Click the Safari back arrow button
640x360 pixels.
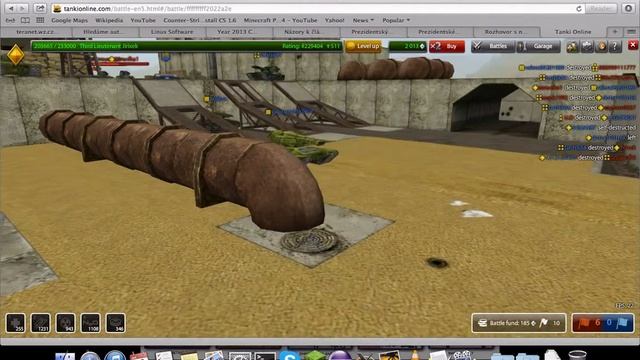click(x=11, y=9)
